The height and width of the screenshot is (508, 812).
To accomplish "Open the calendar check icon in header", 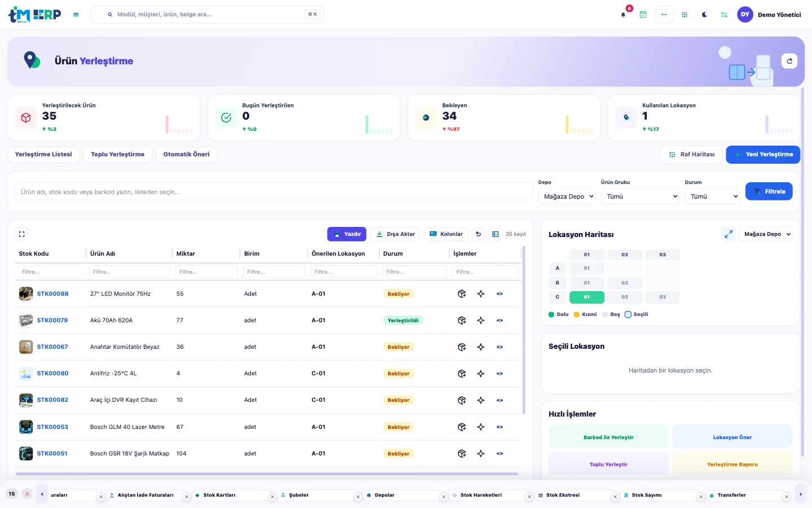I will [643, 15].
